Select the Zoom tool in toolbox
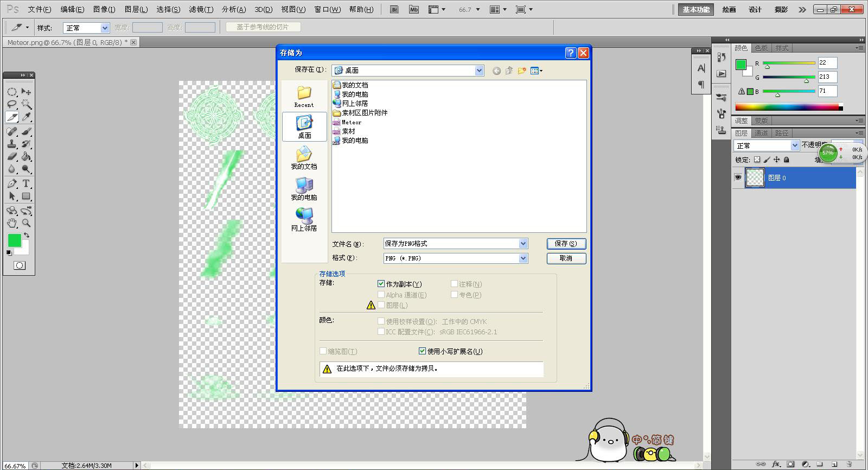This screenshot has width=868, height=470. (x=26, y=223)
